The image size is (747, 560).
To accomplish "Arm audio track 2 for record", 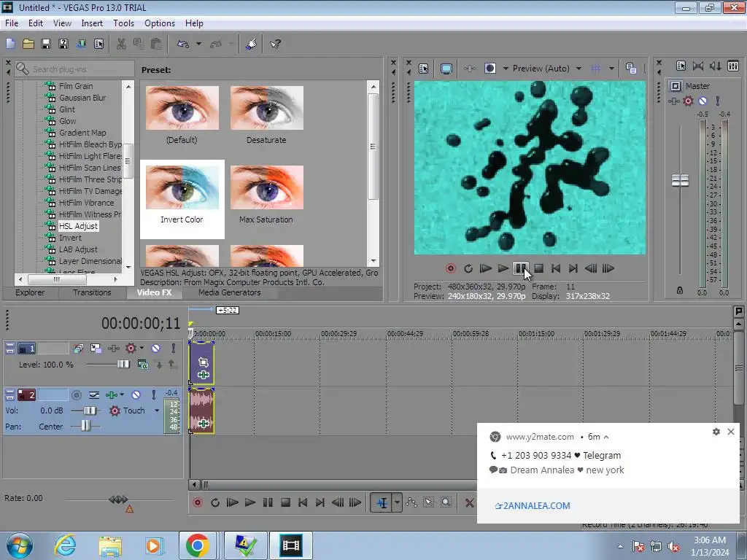I will point(76,394).
